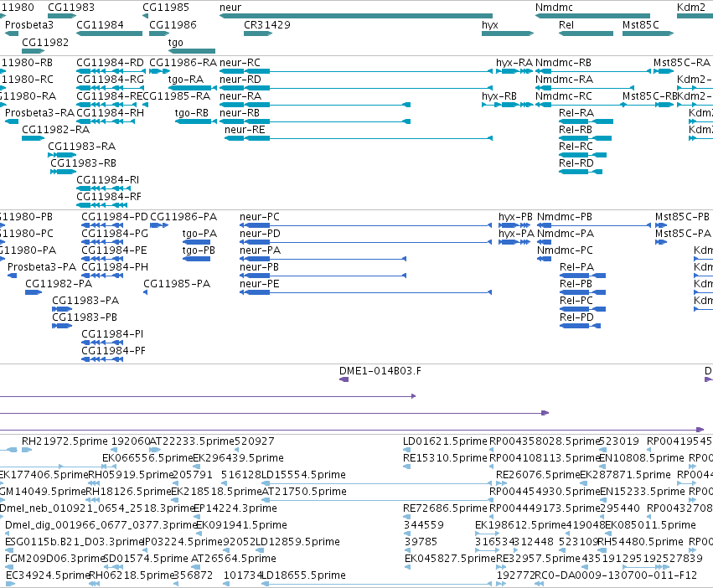Image resolution: width=713 pixels, height=588 pixels.
Task: Select the LD12859.5prime EST label
Action: click(297, 541)
